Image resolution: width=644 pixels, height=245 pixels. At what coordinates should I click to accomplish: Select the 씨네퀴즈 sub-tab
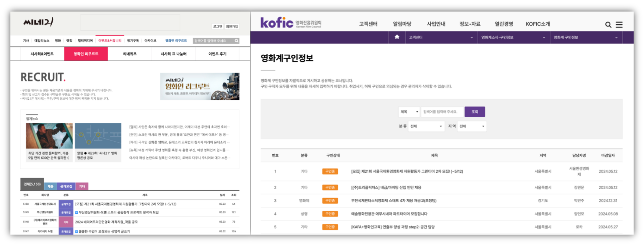(129, 54)
